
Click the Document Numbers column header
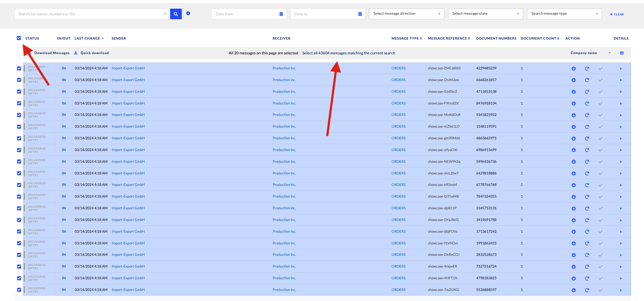pyautogui.click(x=496, y=38)
